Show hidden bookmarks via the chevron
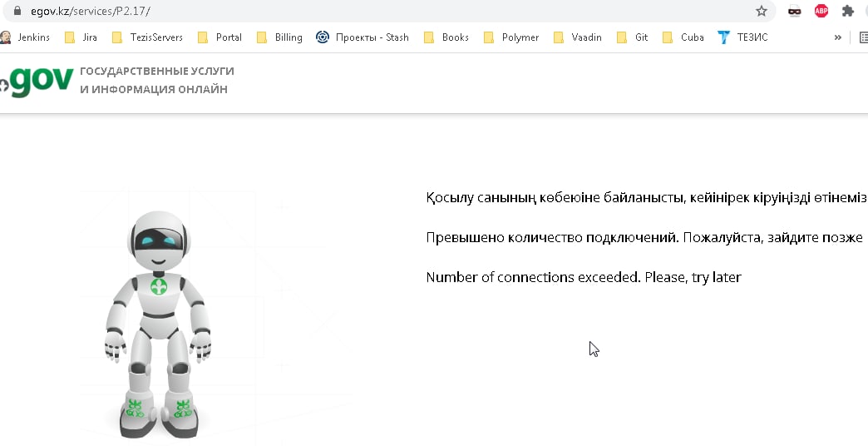Viewport: 868px width, 446px height. [837, 37]
